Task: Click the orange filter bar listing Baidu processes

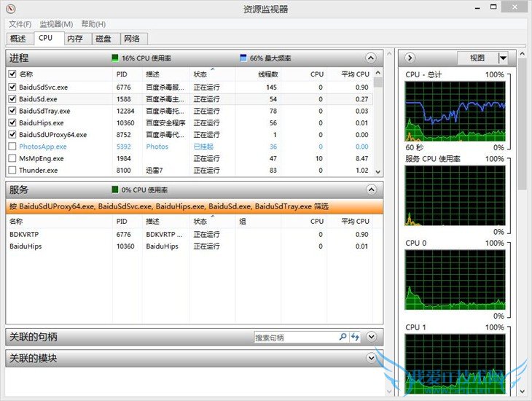Action: point(195,206)
